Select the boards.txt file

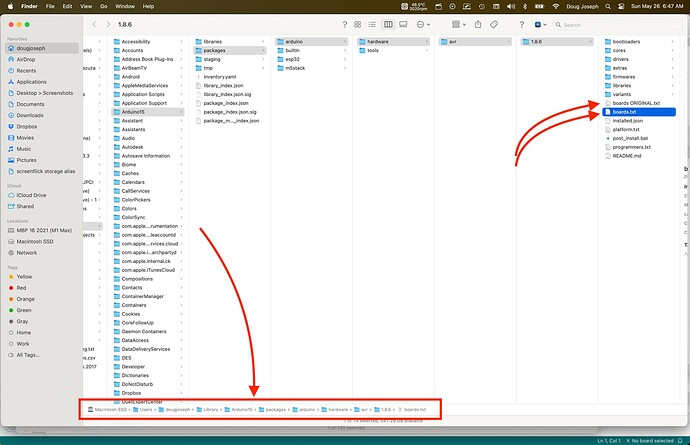point(639,112)
